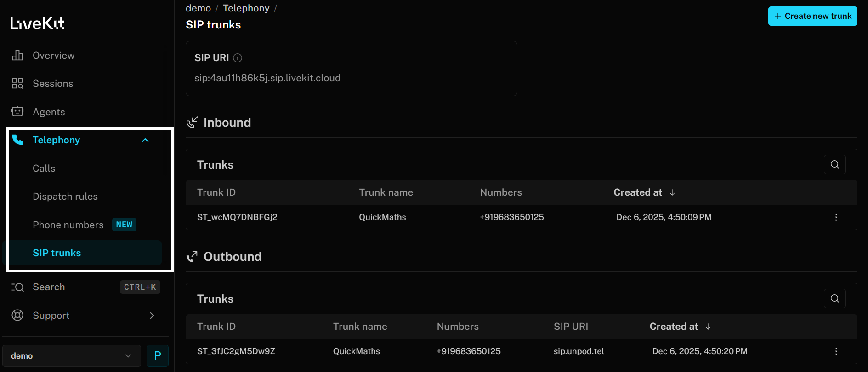Viewport: 868px width, 372px height.
Task: Click the SIP URI info icon
Action: [237, 57]
